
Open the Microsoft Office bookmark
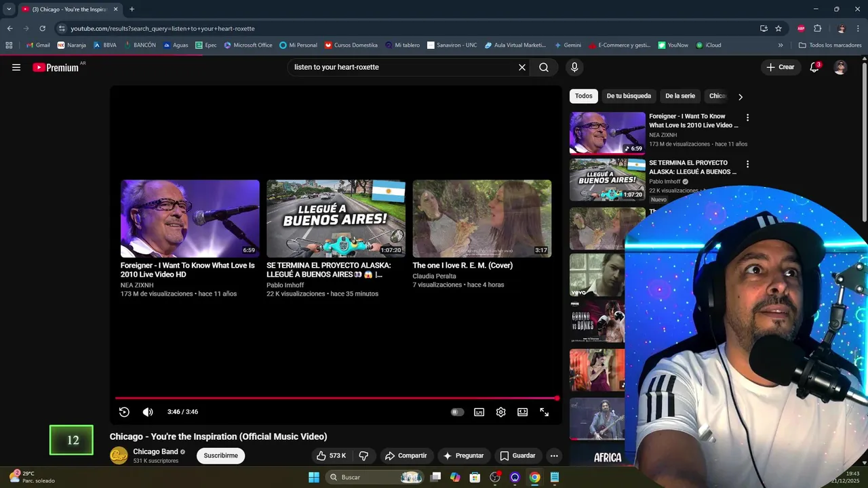coord(248,45)
